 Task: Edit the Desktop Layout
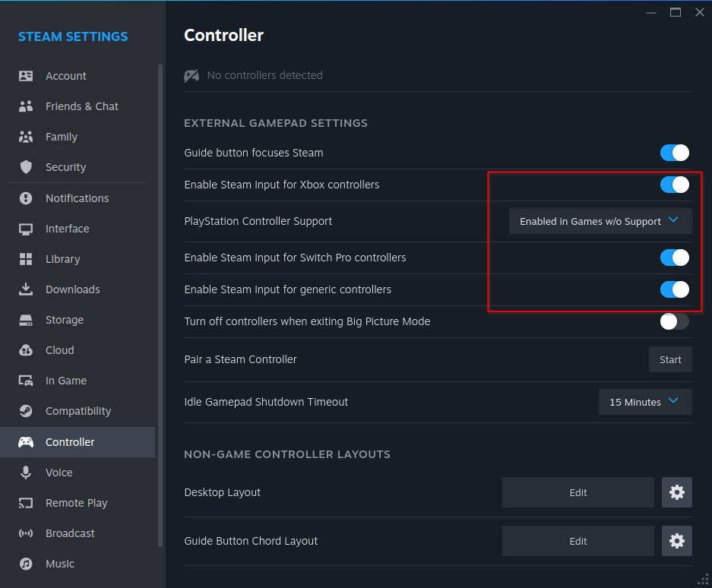(578, 492)
